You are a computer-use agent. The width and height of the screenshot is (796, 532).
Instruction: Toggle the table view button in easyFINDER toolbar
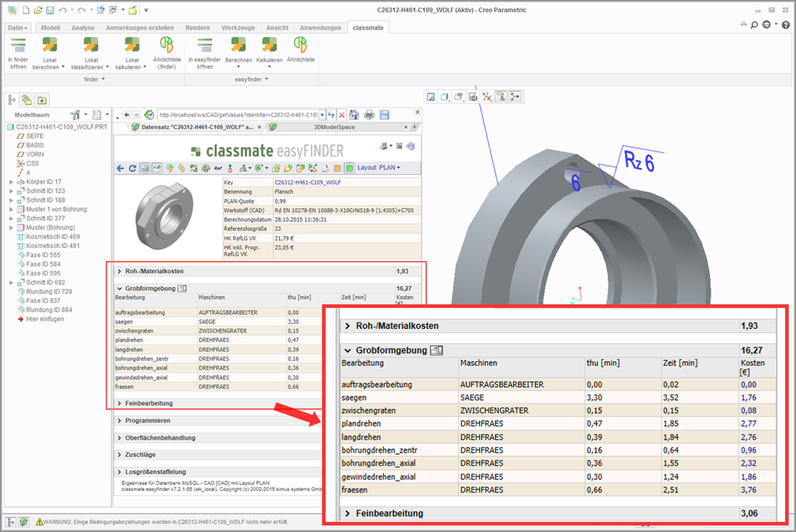(x=145, y=168)
